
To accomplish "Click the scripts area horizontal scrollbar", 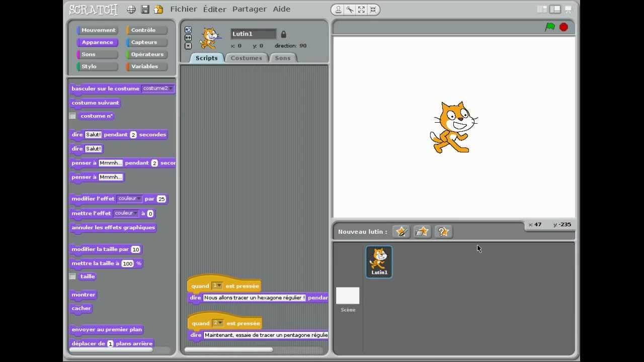I will 229,349.
